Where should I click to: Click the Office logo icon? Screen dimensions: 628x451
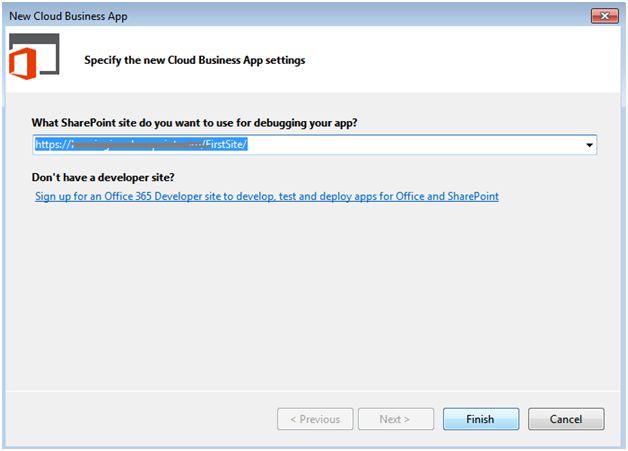tap(33, 59)
